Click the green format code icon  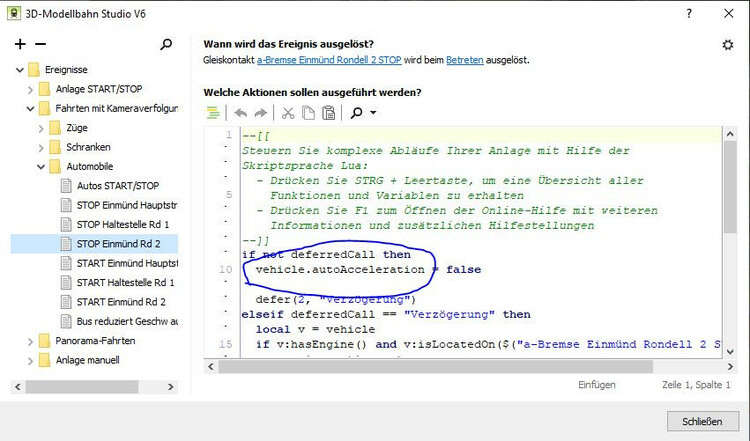[213, 113]
